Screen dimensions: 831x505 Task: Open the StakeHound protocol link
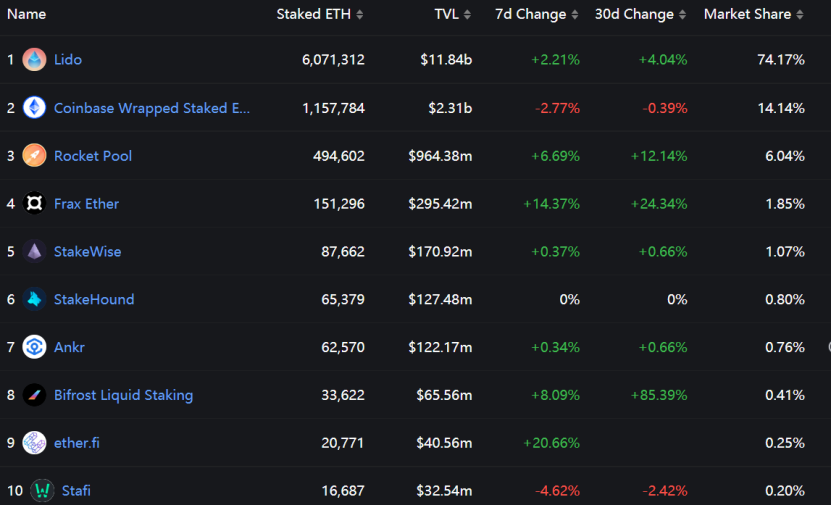[x=94, y=299]
